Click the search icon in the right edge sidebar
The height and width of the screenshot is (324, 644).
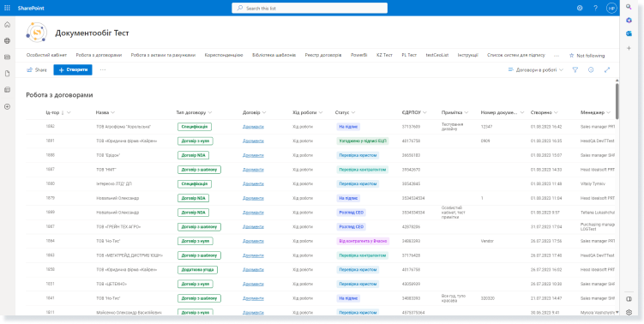click(x=629, y=7)
